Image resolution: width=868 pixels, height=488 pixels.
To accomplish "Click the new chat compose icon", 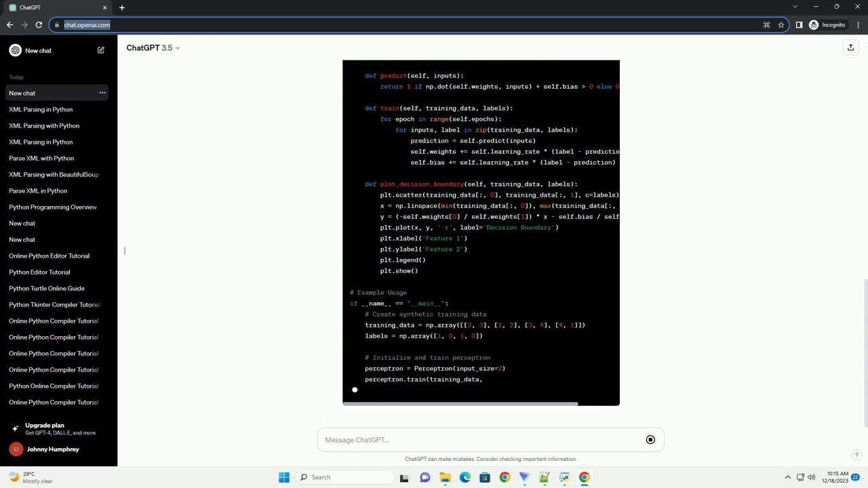I will coord(101,50).
